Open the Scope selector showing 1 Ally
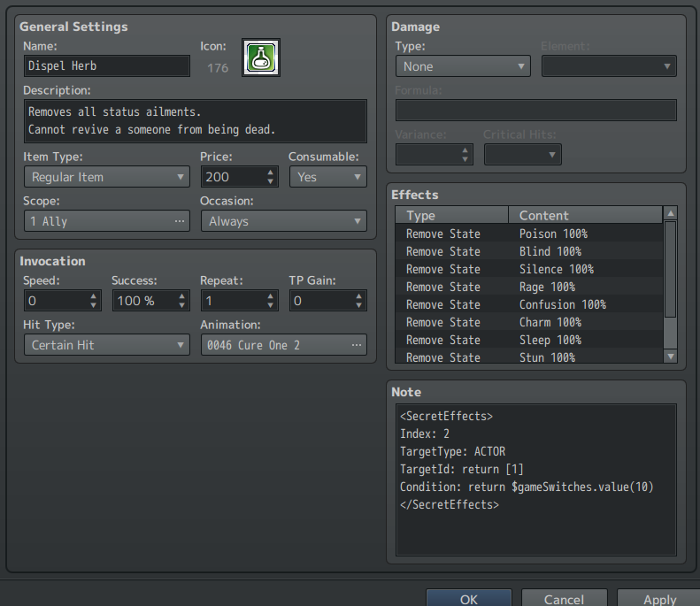 click(107, 221)
